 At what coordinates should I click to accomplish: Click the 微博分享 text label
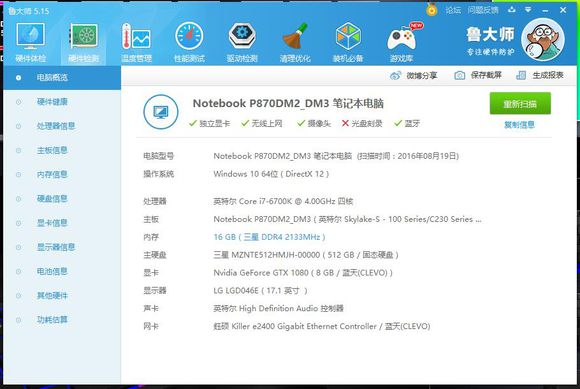coord(422,75)
